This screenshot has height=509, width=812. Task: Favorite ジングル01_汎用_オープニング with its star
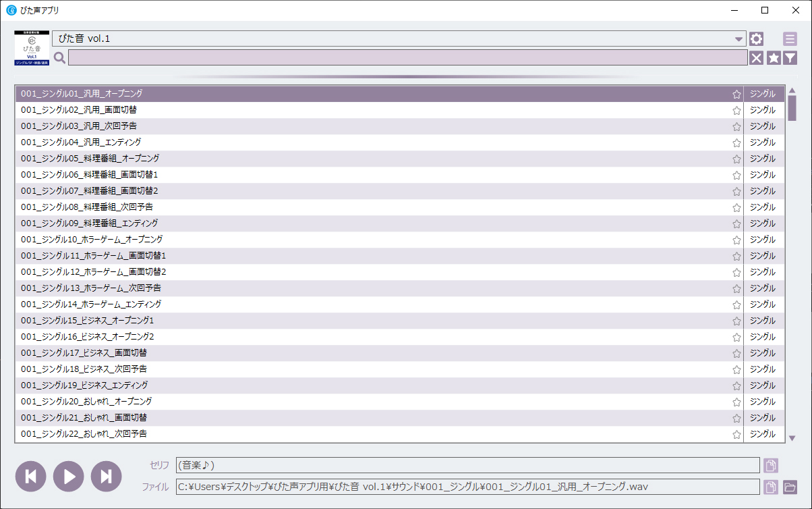pyautogui.click(x=736, y=95)
